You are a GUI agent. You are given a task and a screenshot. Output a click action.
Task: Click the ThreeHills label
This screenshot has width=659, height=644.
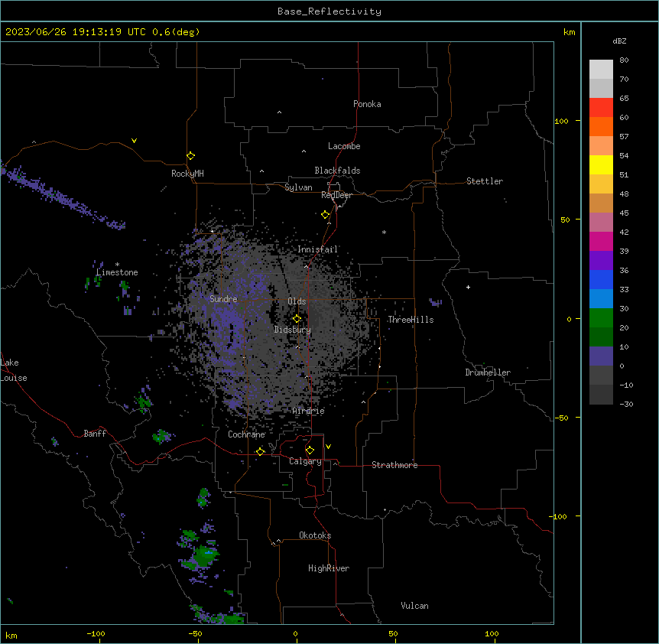coord(411,320)
